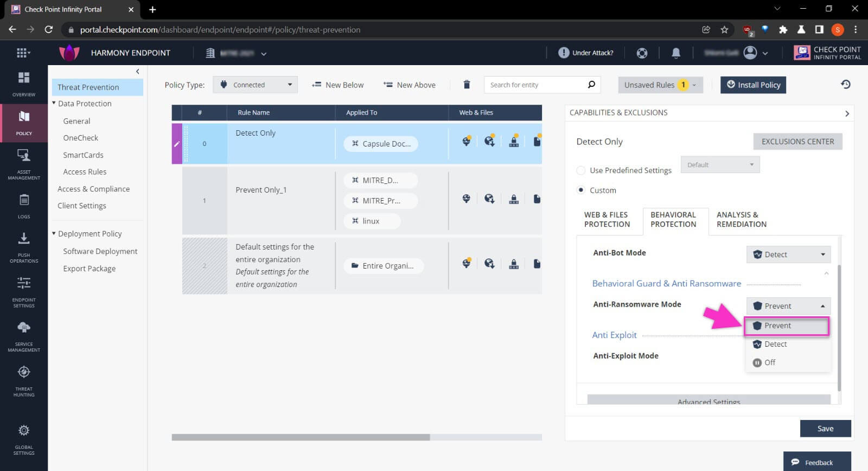This screenshot has height=471, width=868.
Task: Open policy history clock icon
Action: click(846, 85)
